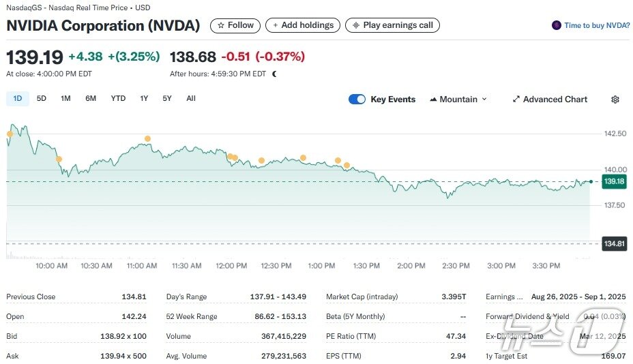Show All time price history

191,98
